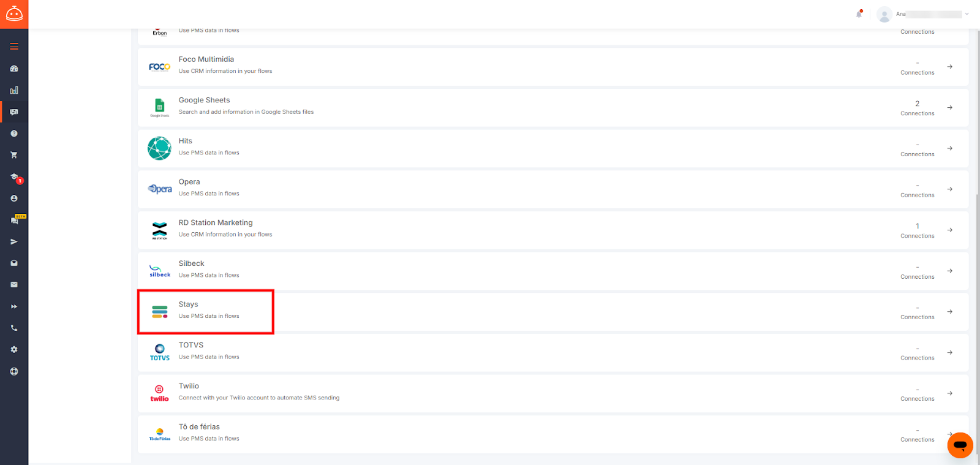Toggle the hamburger menu in the sidebar
The image size is (980, 465).
[14, 47]
